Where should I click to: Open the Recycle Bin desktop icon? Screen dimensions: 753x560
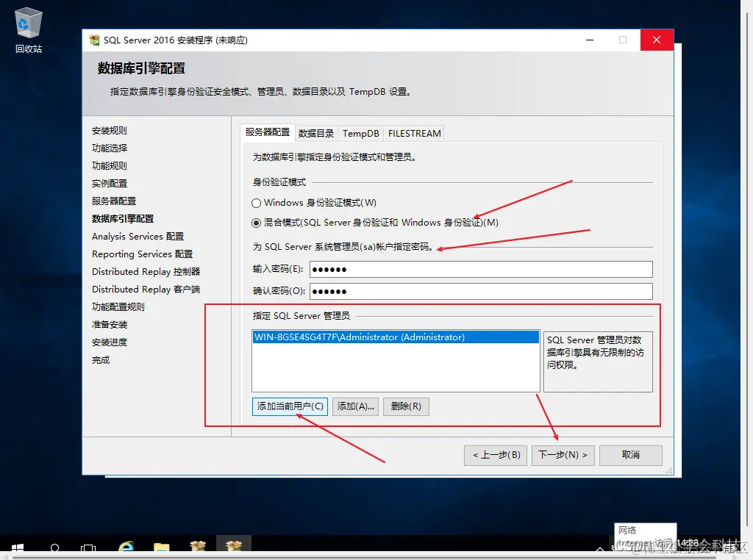(x=29, y=30)
